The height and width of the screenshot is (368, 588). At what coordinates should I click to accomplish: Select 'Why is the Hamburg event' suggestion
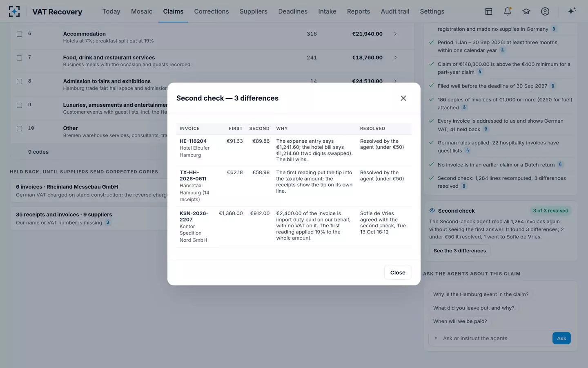pos(481,294)
